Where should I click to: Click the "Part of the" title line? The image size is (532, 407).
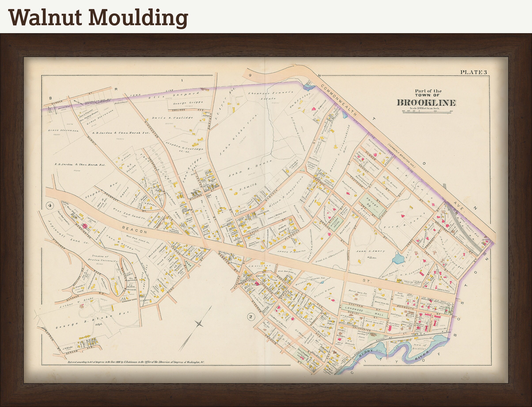tap(428, 91)
